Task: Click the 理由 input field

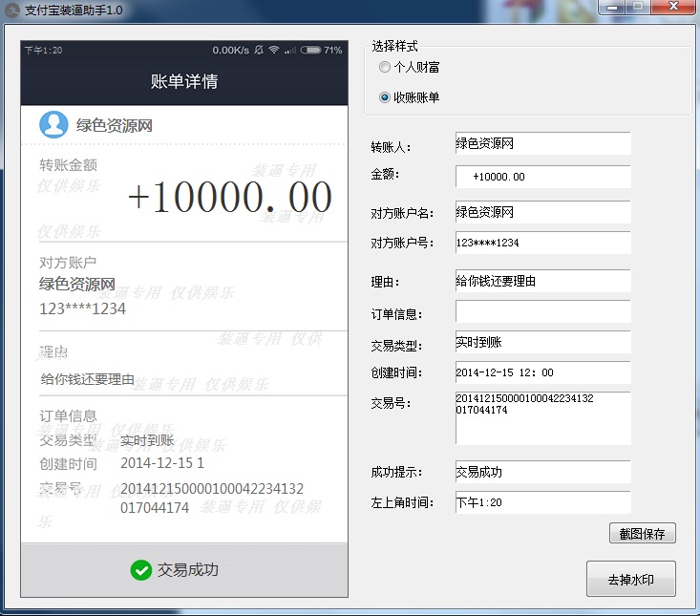Action: [542, 281]
